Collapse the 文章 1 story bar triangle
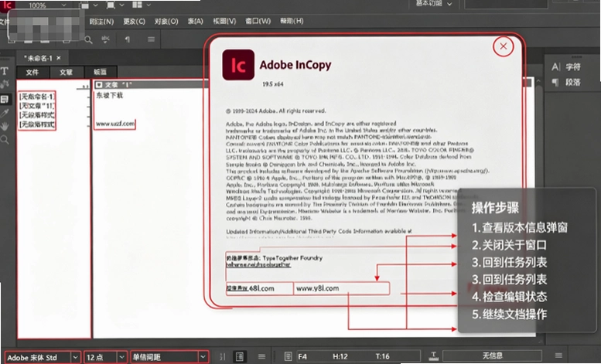601x364 pixels. (x=99, y=85)
